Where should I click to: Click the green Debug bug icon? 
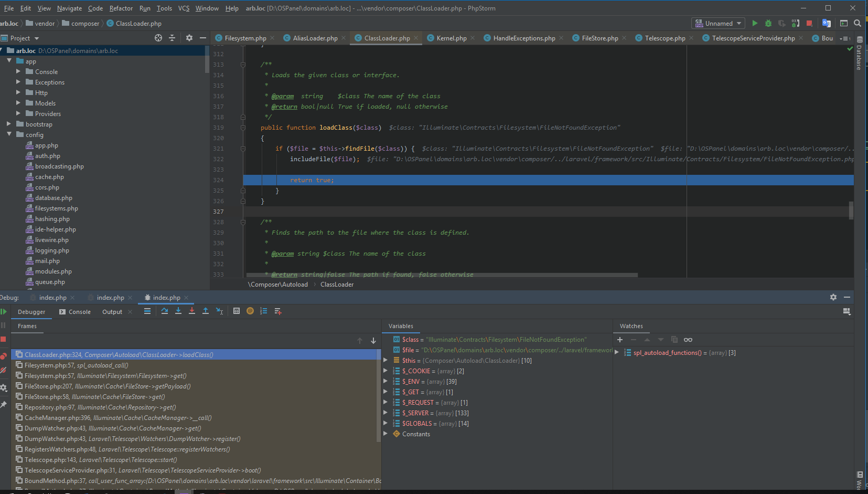(x=768, y=24)
